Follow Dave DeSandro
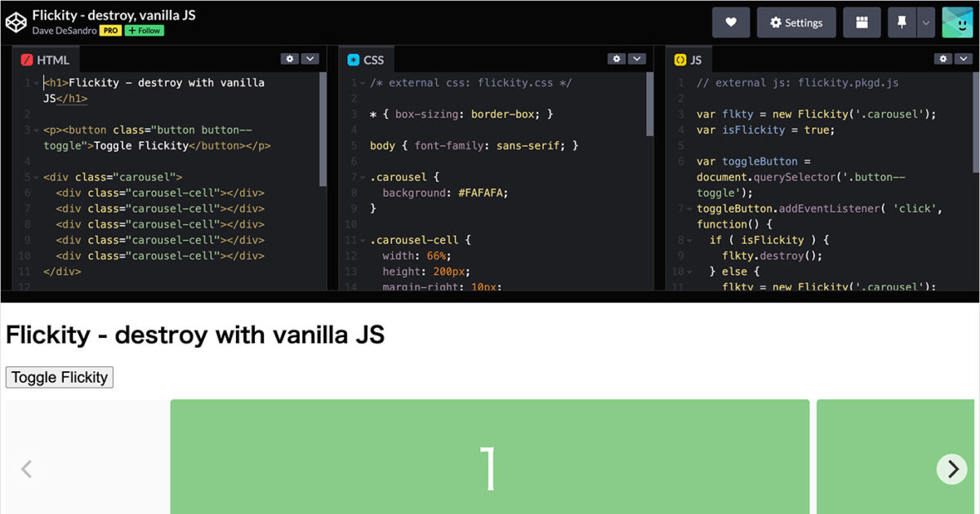 coord(144,29)
